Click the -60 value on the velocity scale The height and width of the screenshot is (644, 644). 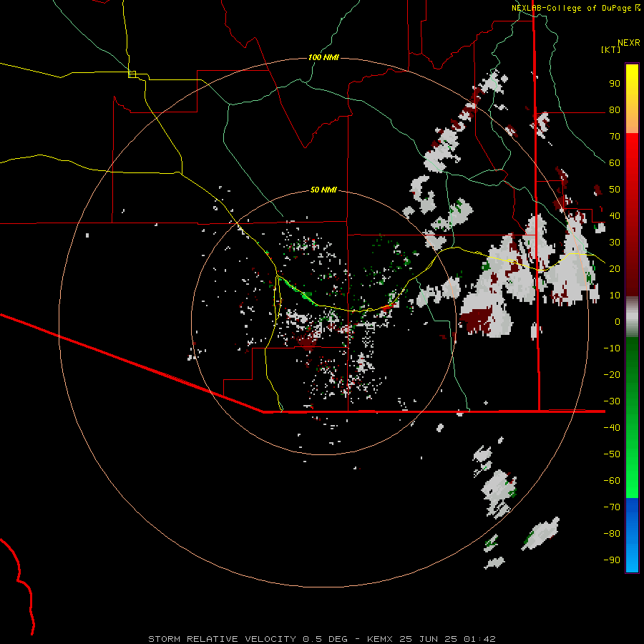(612, 481)
